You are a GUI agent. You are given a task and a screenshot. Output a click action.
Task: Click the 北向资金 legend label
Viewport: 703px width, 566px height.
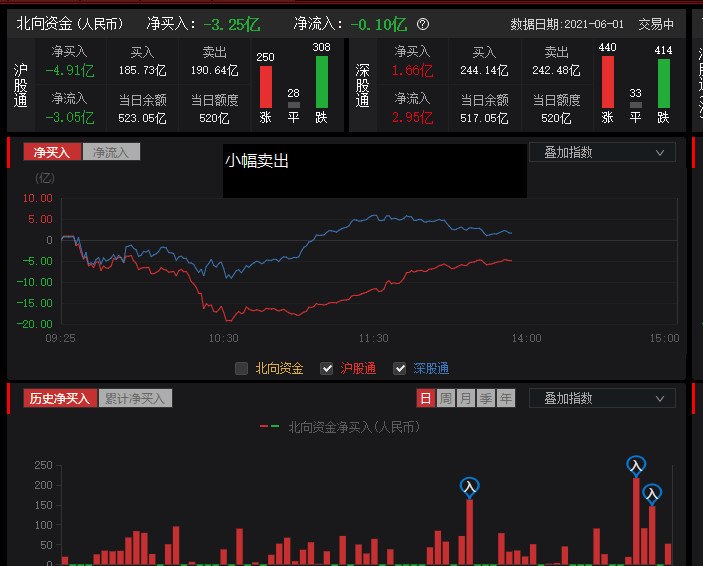pyautogui.click(x=279, y=369)
